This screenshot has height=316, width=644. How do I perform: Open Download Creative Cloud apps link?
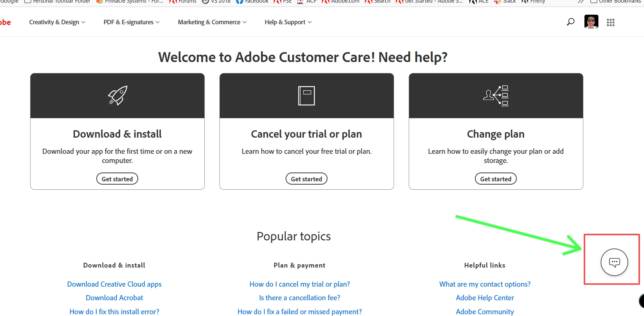114,284
